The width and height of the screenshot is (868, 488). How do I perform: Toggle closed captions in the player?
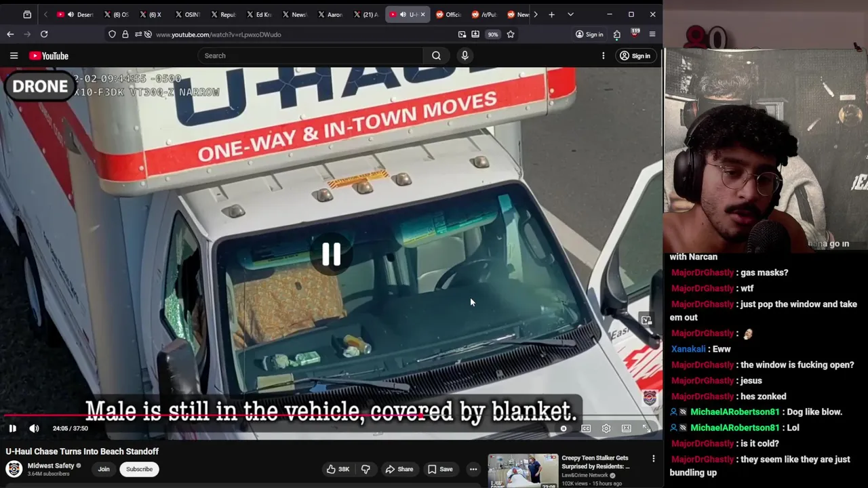coord(586,428)
